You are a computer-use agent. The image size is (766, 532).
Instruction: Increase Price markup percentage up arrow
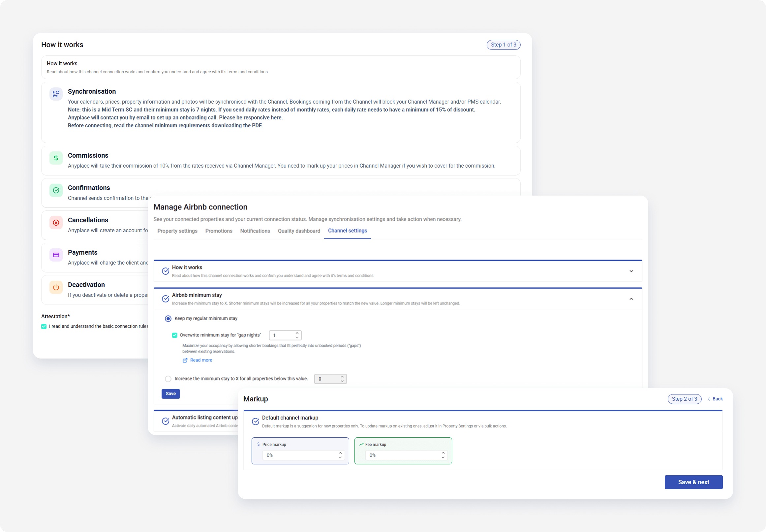point(340,453)
